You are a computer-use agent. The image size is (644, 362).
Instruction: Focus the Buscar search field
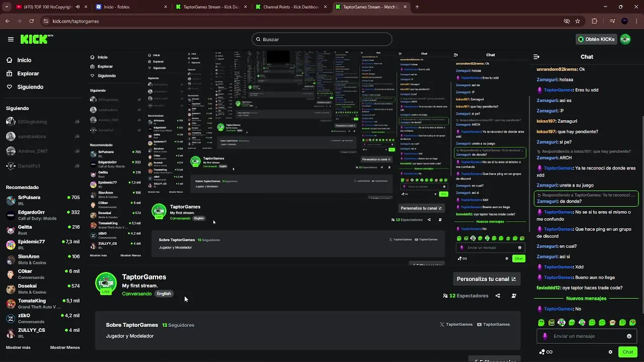[321, 39]
